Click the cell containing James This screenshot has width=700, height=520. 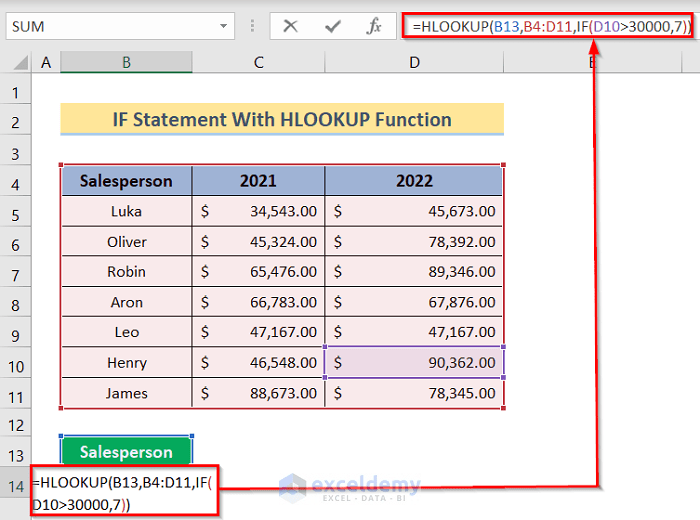126,393
